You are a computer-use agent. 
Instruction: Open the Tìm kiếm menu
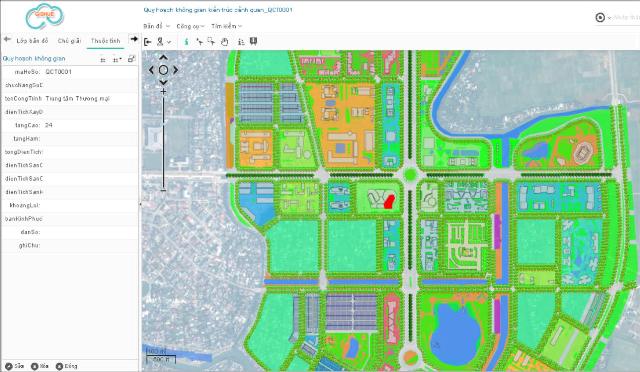227,26
